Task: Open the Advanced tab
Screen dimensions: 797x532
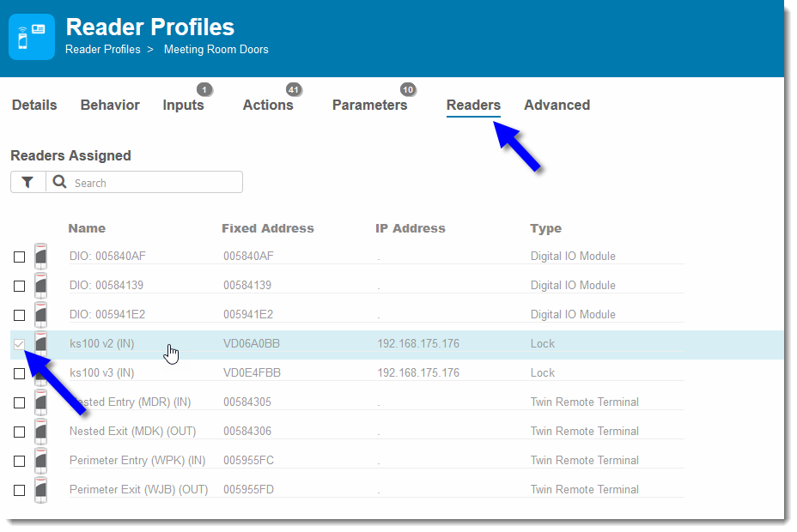Action: pos(557,105)
